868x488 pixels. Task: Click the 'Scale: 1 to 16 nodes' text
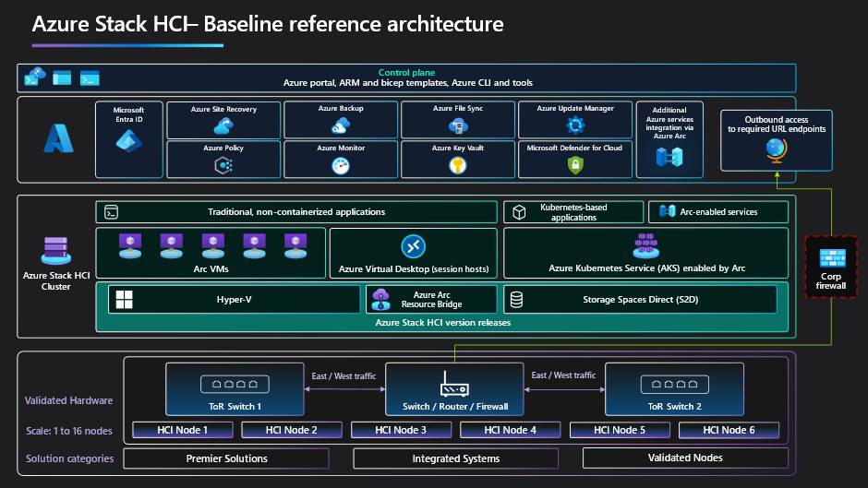point(69,431)
